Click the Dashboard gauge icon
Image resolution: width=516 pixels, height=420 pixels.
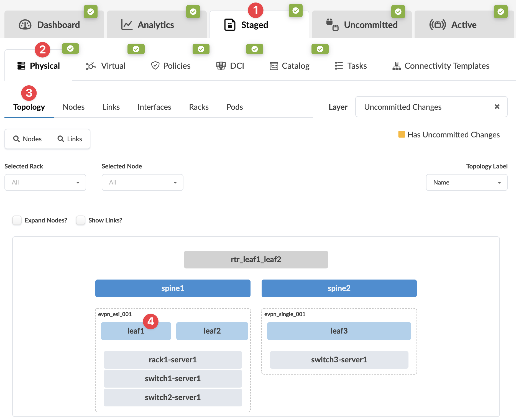pyautogui.click(x=25, y=25)
